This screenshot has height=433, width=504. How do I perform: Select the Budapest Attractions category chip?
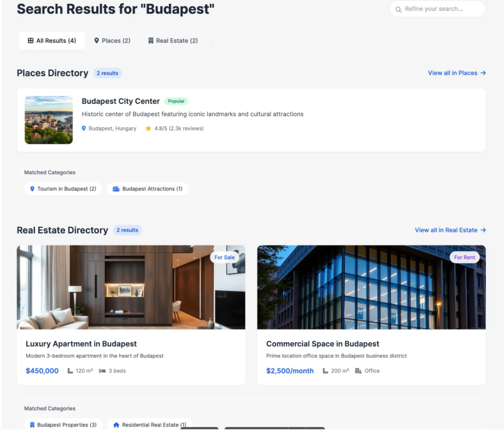148,189
